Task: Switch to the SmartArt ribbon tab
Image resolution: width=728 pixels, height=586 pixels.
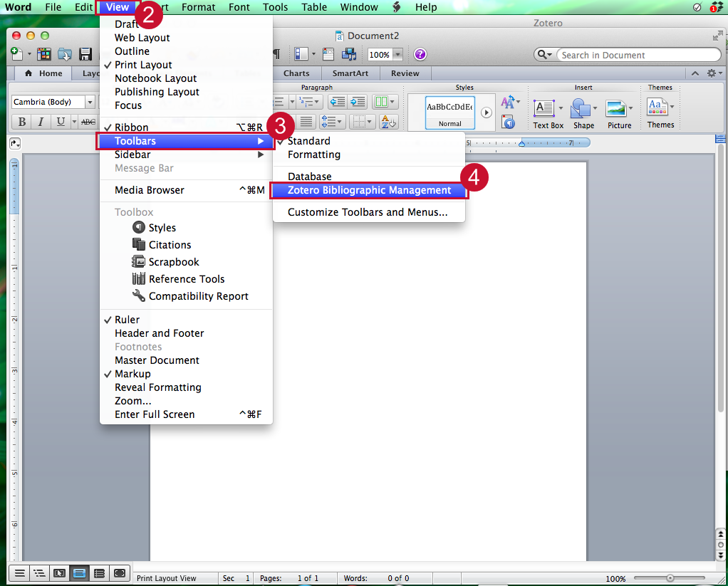Action: (x=350, y=73)
